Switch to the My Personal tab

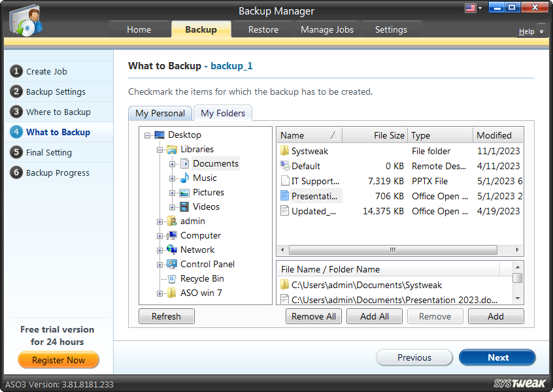(x=159, y=113)
